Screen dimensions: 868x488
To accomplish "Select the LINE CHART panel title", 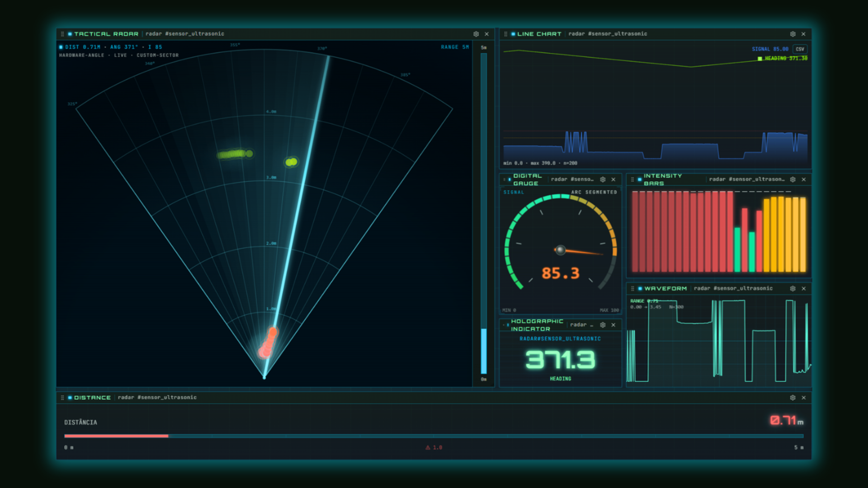I will click(539, 34).
